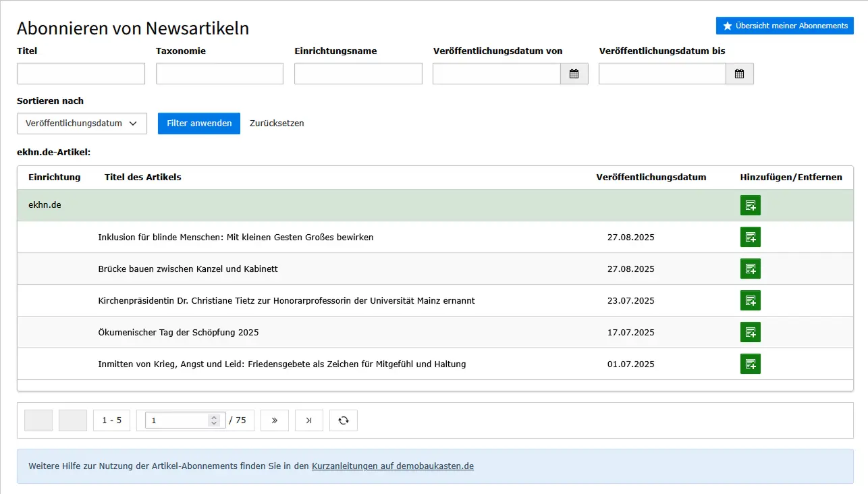Add 'Ökumenischer Tag der Schöpfung 2025' subscription
The width and height of the screenshot is (868, 494).
(x=750, y=332)
